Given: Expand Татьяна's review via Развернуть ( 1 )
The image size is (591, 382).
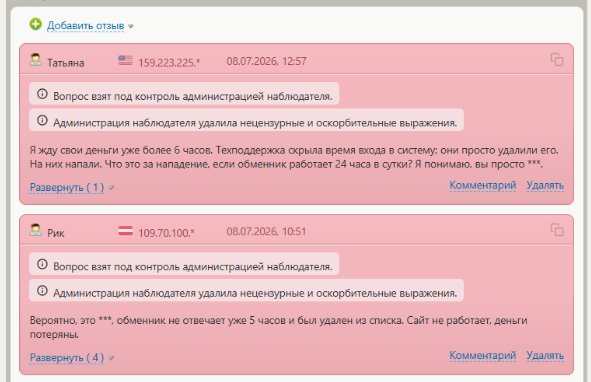Looking at the screenshot, I should point(67,187).
